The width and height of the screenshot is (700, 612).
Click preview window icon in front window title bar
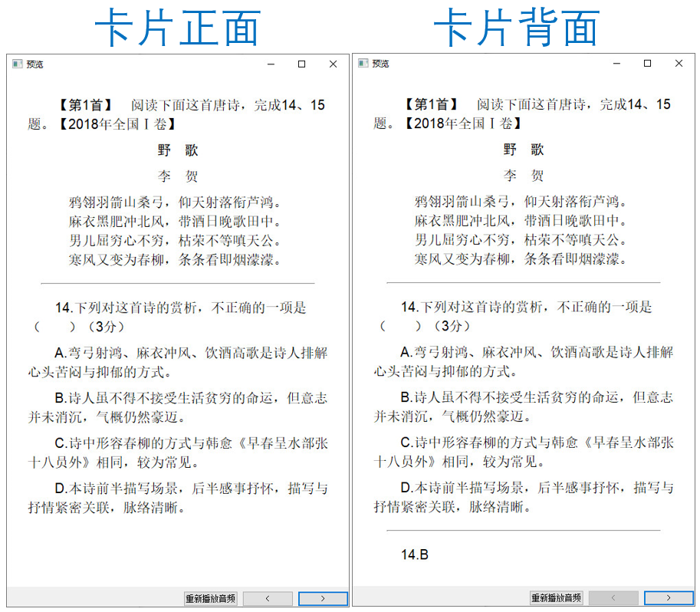click(x=18, y=64)
